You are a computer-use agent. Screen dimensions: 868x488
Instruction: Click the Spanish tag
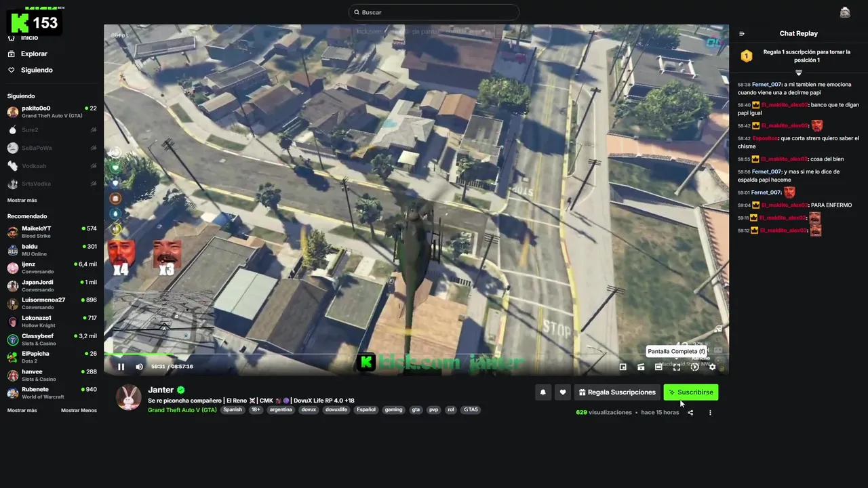233,410
